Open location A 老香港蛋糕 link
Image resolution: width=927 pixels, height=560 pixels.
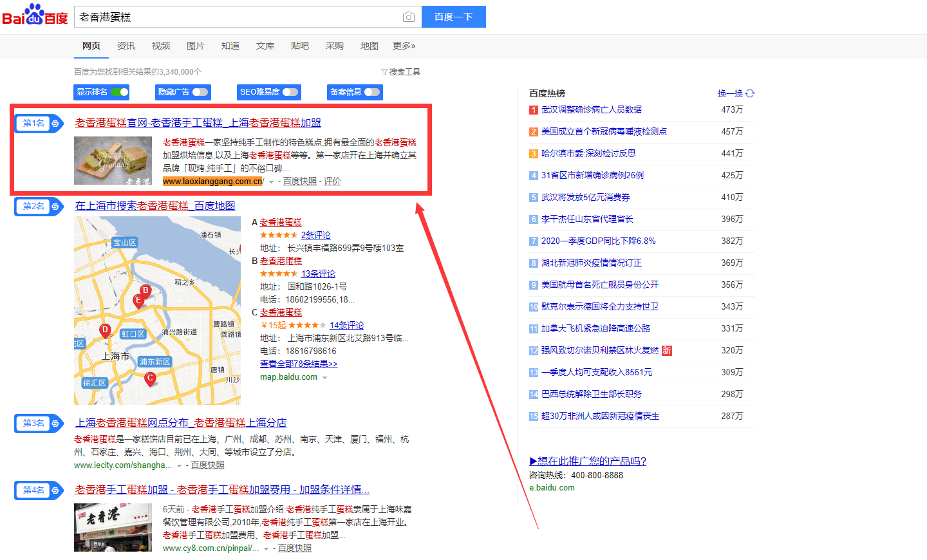pos(281,222)
